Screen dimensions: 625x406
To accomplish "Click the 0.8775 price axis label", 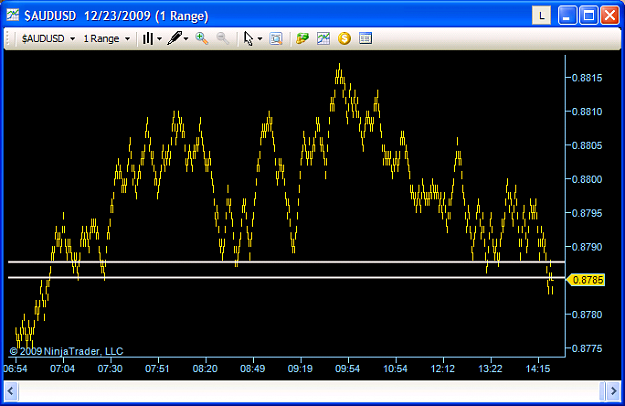I will coord(587,349).
